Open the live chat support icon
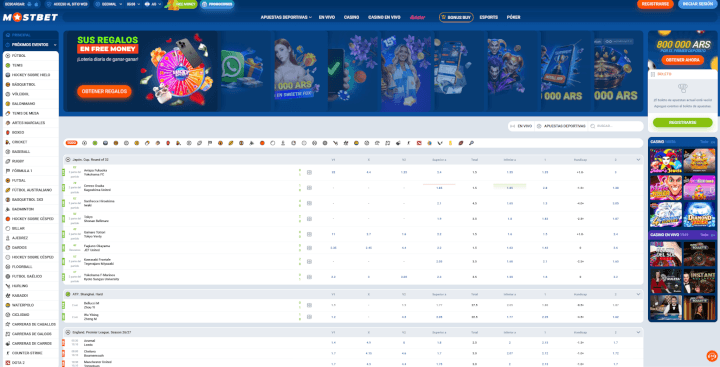The height and width of the screenshot is (367, 720). click(x=712, y=356)
